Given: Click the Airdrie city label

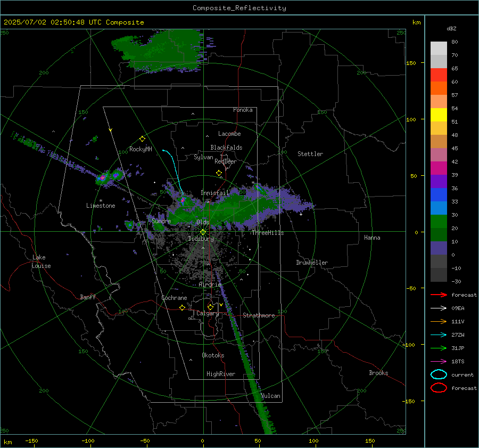Looking at the screenshot, I should [x=210, y=284].
